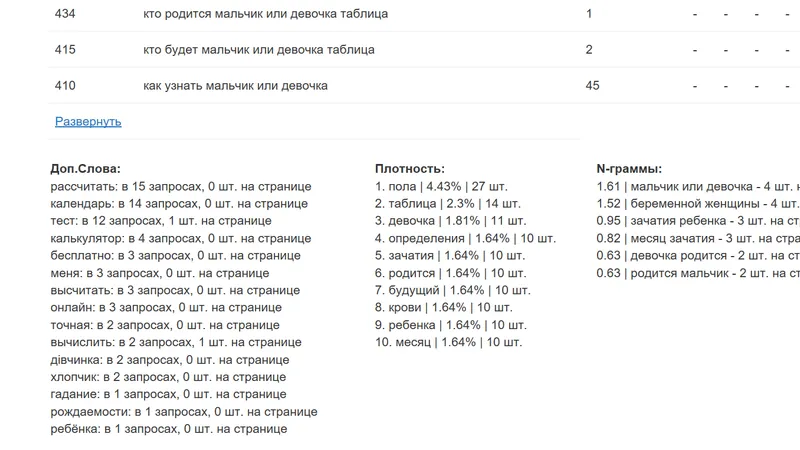Expand the list with the Развернуть link
800x450 pixels.
pyautogui.click(x=88, y=121)
